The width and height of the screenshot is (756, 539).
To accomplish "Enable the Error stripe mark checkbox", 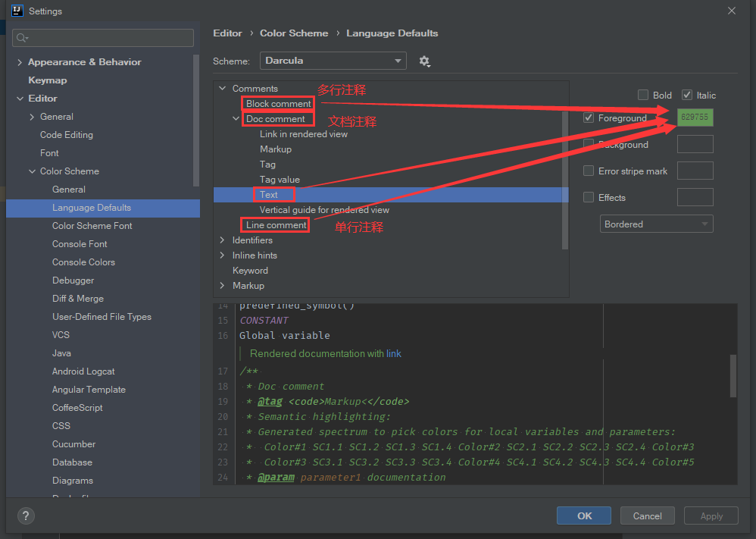I will 589,171.
